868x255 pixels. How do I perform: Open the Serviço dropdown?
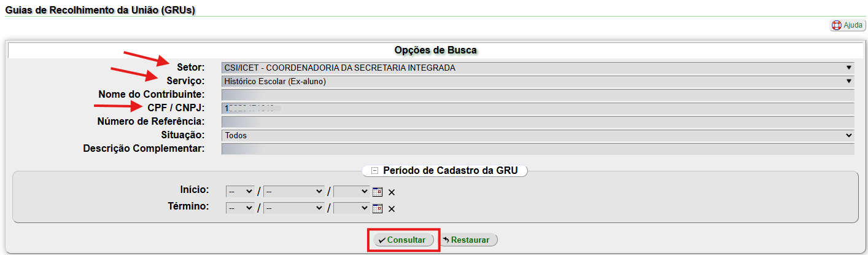[538, 81]
